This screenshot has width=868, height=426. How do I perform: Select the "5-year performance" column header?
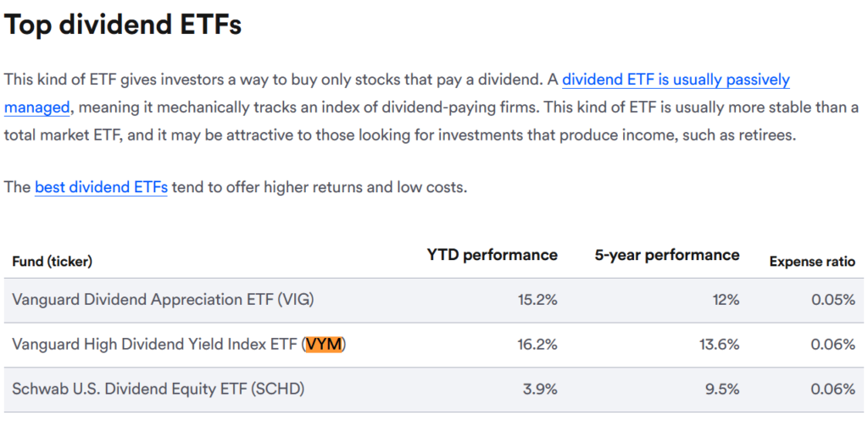click(x=667, y=255)
